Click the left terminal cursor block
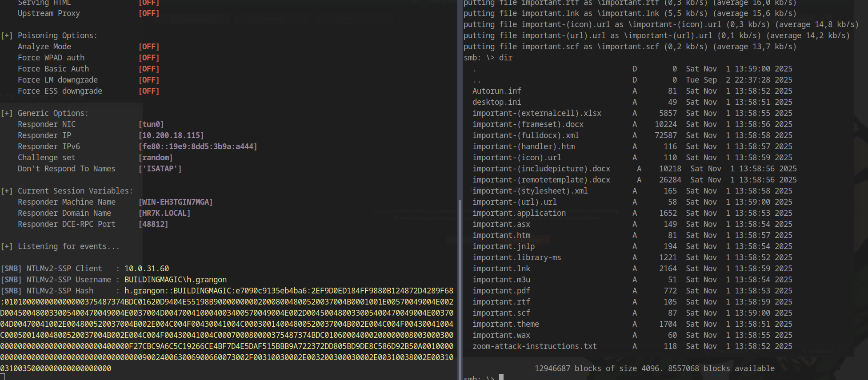 (2, 377)
